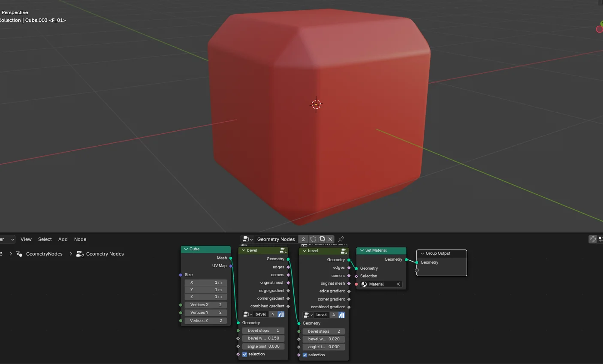Collapse the Set Material node

tap(362, 250)
